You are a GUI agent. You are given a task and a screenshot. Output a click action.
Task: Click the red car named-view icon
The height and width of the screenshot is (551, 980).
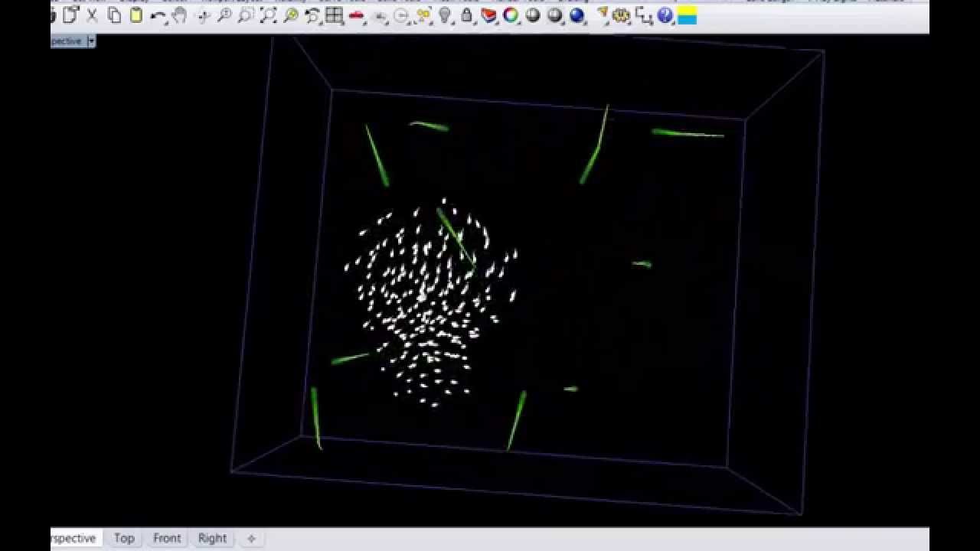click(357, 15)
